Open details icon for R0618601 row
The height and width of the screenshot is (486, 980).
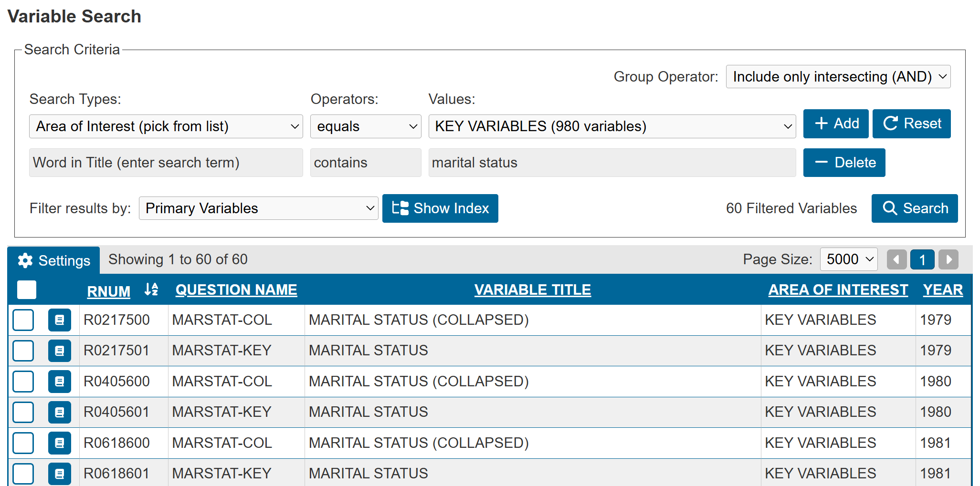coord(60,474)
